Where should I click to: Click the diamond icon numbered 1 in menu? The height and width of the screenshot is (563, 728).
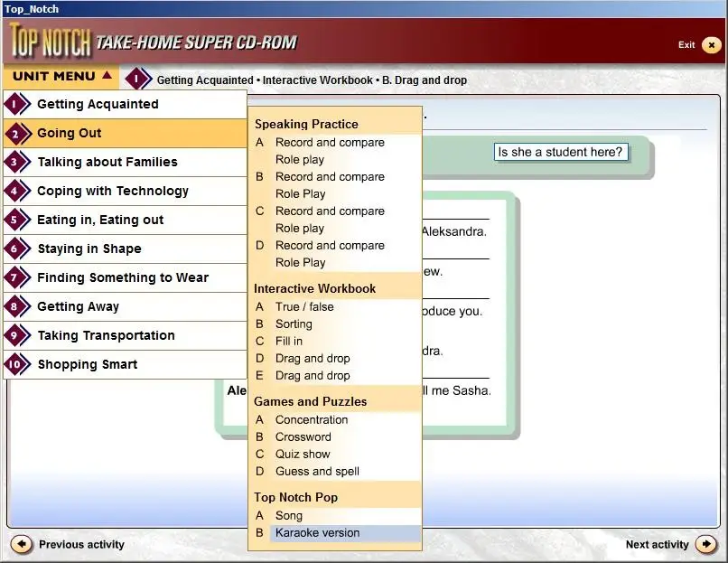17,104
